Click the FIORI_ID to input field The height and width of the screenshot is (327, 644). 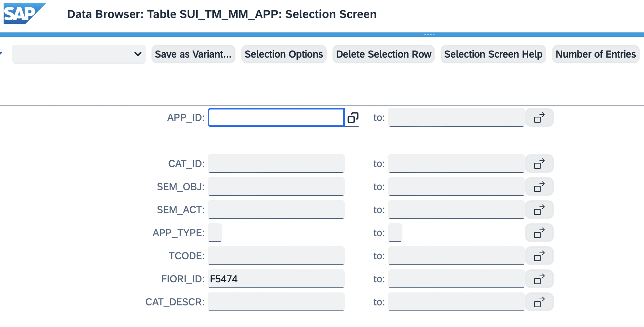click(456, 279)
